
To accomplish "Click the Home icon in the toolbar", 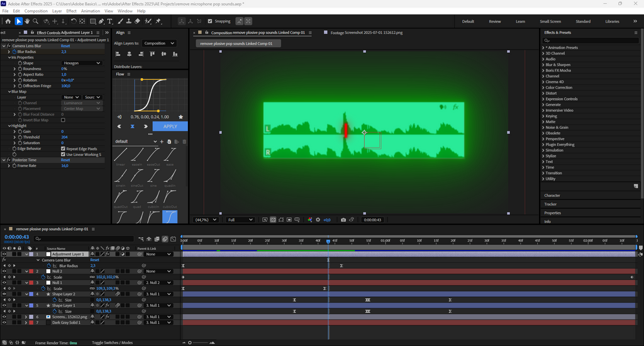I will (8, 21).
